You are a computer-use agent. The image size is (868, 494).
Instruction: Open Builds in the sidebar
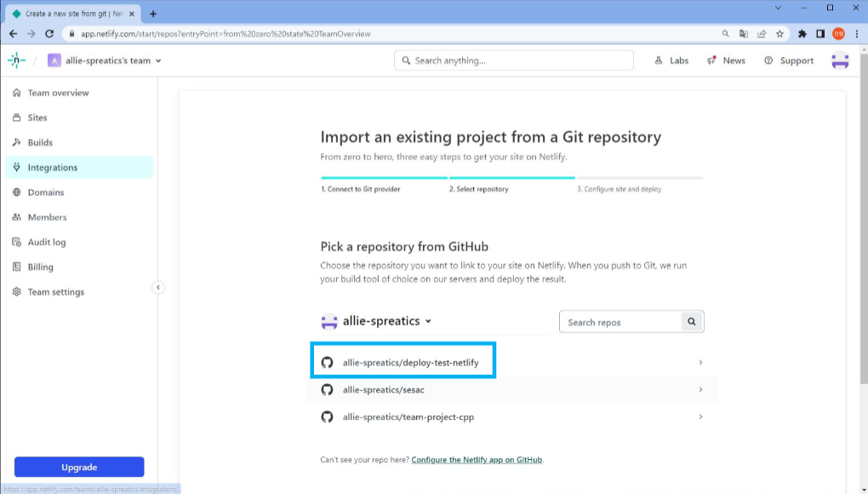[x=79, y=142]
